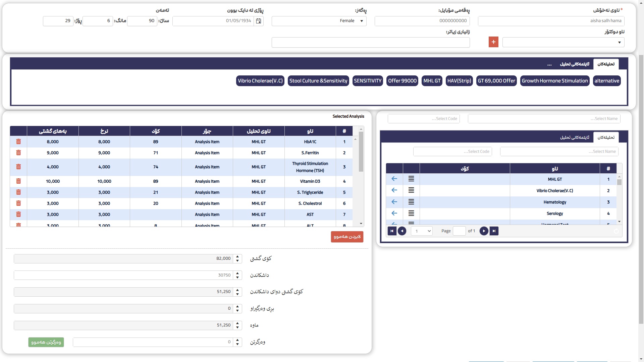The height and width of the screenshot is (362, 644).
Task: Switch to ئایتمەکانی تحلیل tab in top panel
Action: (574, 64)
